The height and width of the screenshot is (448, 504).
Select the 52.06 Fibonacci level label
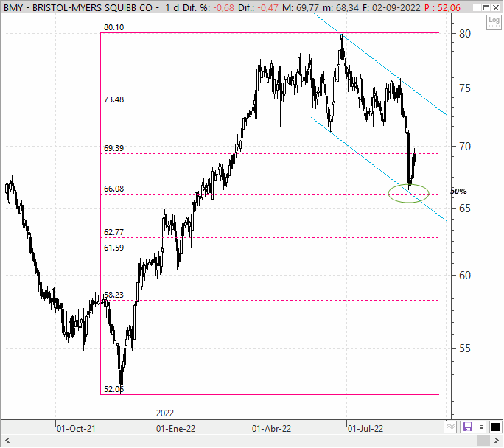[x=113, y=389]
